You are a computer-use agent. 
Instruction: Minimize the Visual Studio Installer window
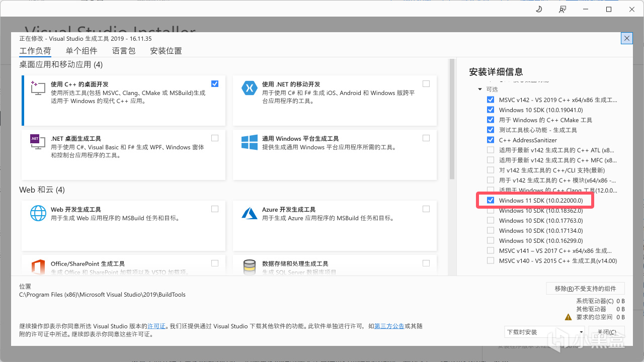click(x=586, y=10)
